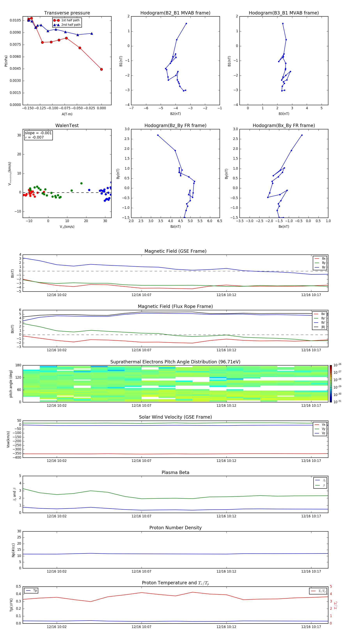
Task: Click the 'B2(nT)' x-axis label
Action: (175, 114)
